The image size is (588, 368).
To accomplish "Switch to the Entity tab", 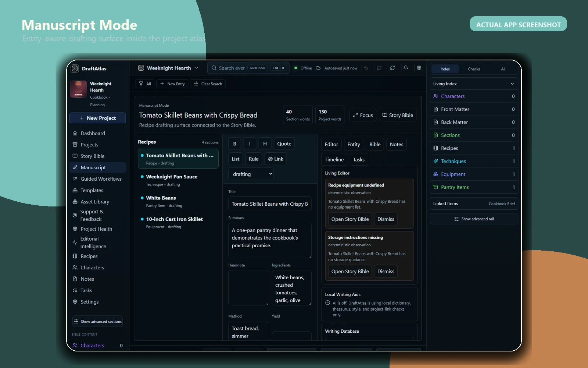I will point(354,144).
